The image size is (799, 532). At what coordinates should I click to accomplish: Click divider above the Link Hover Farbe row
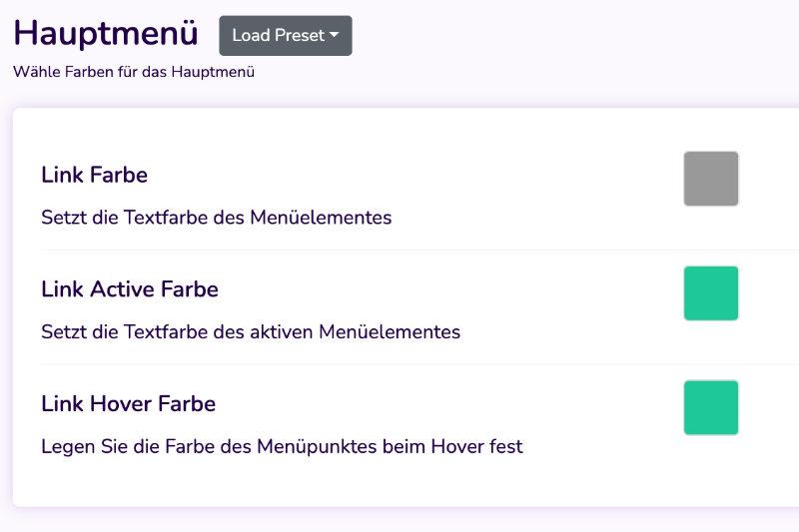pos(419,364)
